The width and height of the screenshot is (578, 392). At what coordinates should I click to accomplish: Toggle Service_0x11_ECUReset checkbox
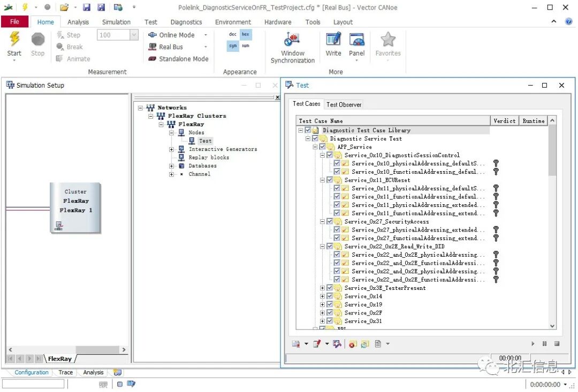coord(330,180)
